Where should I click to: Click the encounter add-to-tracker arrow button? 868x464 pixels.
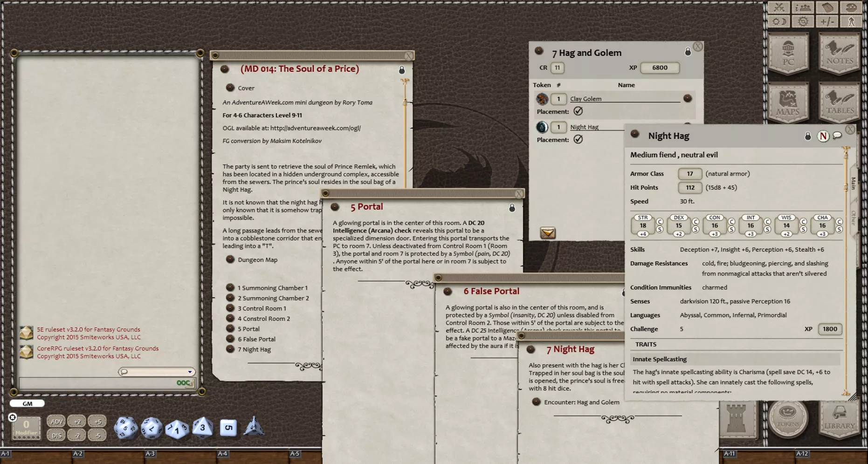pyautogui.click(x=548, y=233)
